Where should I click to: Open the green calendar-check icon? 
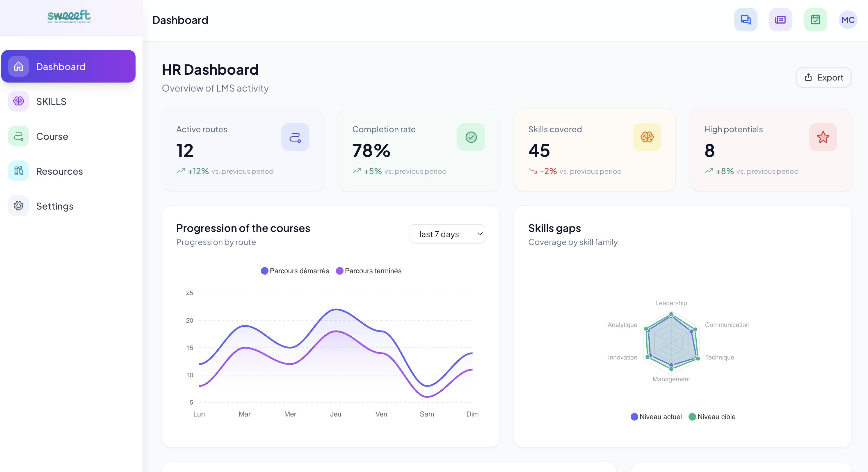point(815,19)
